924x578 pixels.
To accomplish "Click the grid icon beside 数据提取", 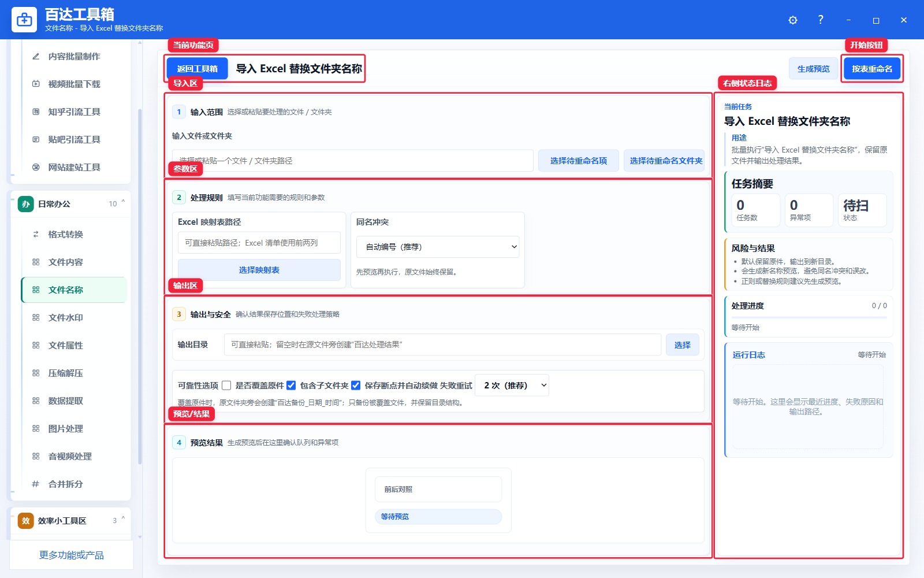I will coord(36,401).
